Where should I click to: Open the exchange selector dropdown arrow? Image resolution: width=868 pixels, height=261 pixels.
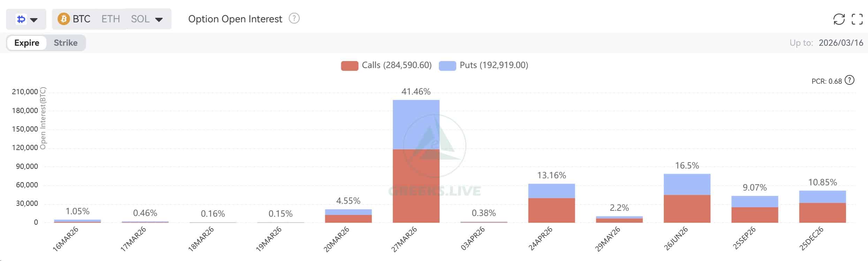coord(34,20)
